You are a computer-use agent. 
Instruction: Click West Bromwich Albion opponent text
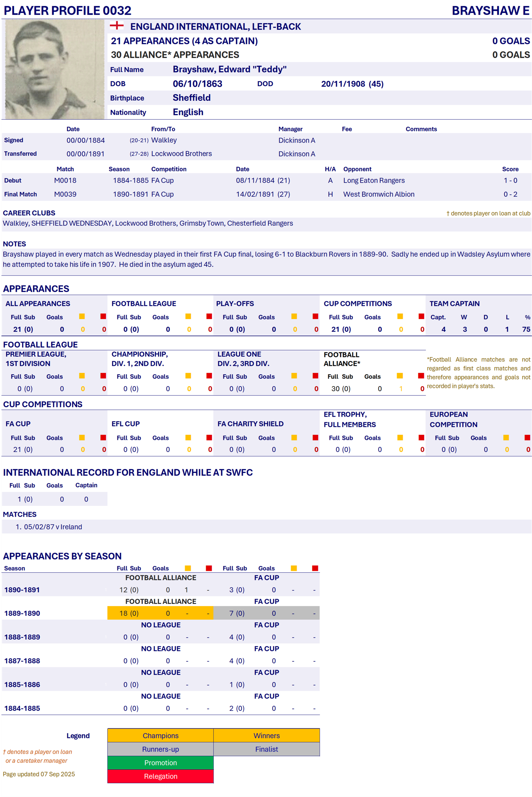pyautogui.click(x=379, y=194)
